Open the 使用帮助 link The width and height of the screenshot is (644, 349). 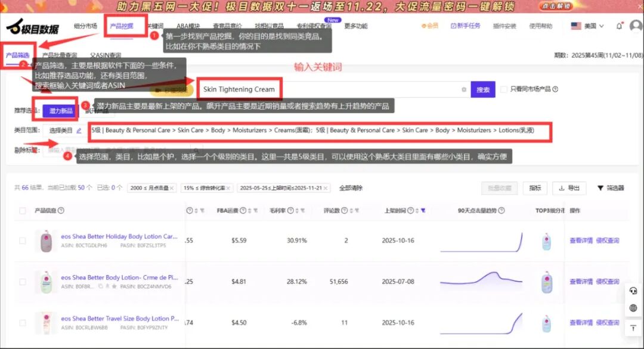click(540, 26)
